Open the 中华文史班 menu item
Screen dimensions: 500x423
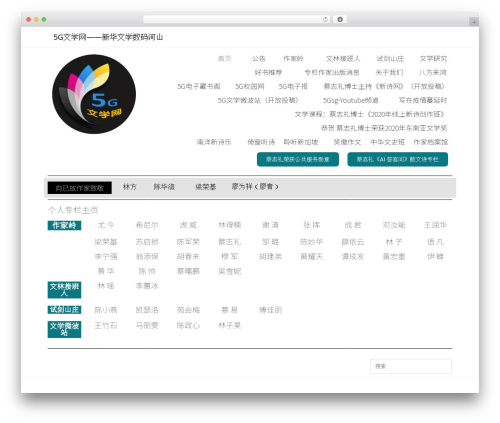tap(387, 142)
